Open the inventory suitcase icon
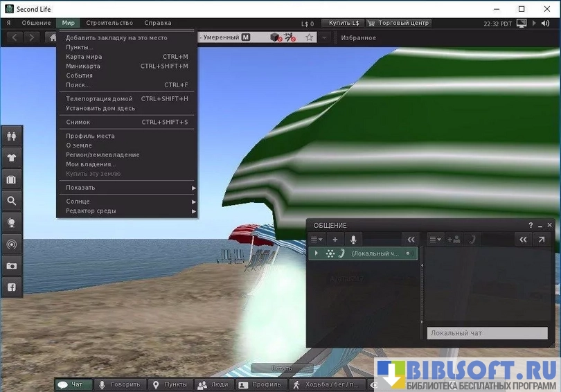Screen dimensions: 561x392 (12, 179)
